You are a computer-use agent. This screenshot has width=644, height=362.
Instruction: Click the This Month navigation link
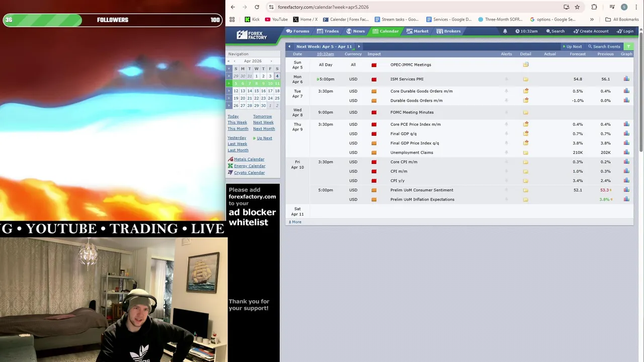point(238,129)
